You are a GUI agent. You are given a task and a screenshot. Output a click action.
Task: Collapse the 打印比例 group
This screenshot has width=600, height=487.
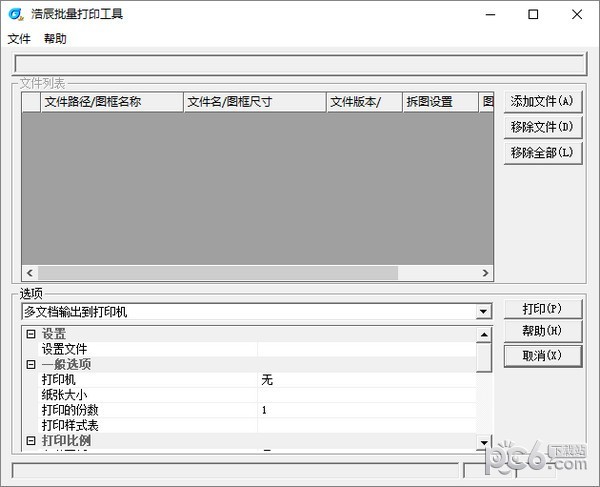point(31,441)
